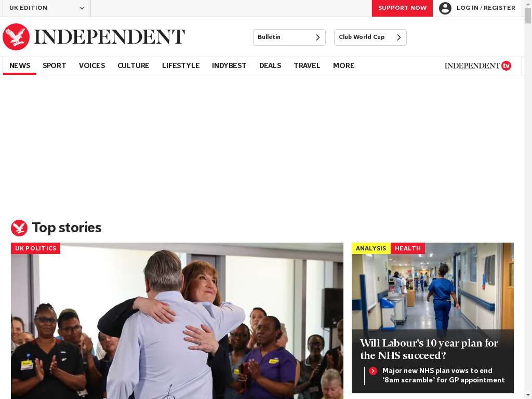Click Log in / Register link
Image resolution: width=532 pixels, height=399 pixels.
[486, 8]
